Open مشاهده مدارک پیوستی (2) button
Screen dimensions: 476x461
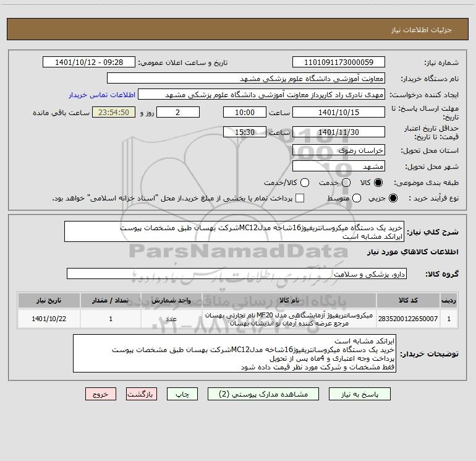click(263, 394)
